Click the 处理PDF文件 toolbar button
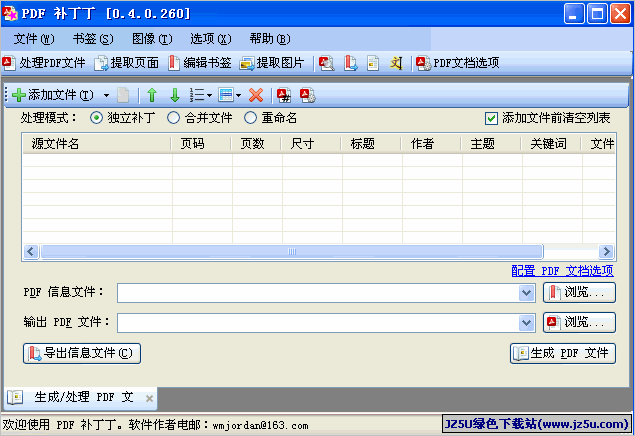This screenshot has width=635, height=436. click(x=44, y=63)
